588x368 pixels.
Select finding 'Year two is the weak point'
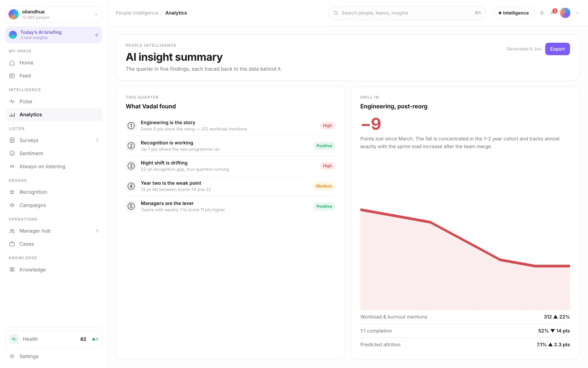tap(230, 186)
